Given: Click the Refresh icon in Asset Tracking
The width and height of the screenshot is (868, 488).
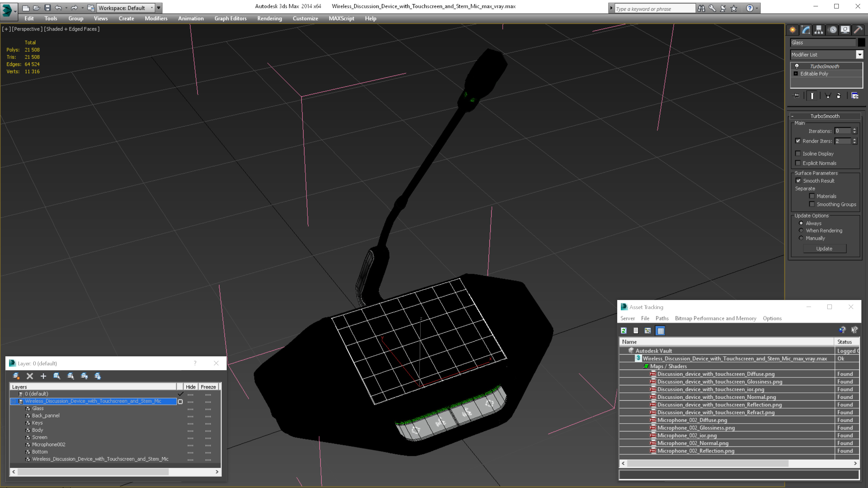Looking at the screenshot, I should pyautogui.click(x=624, y=330).
